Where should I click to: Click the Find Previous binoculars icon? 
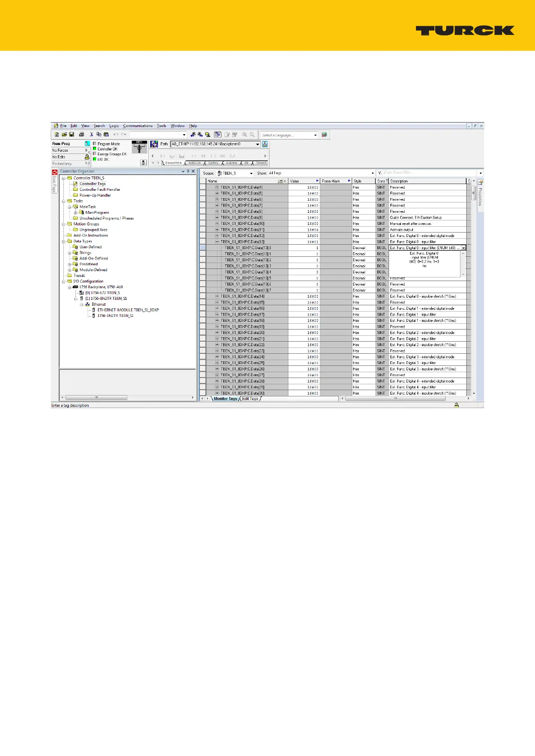pyautogui.click(x=193, y=134)
